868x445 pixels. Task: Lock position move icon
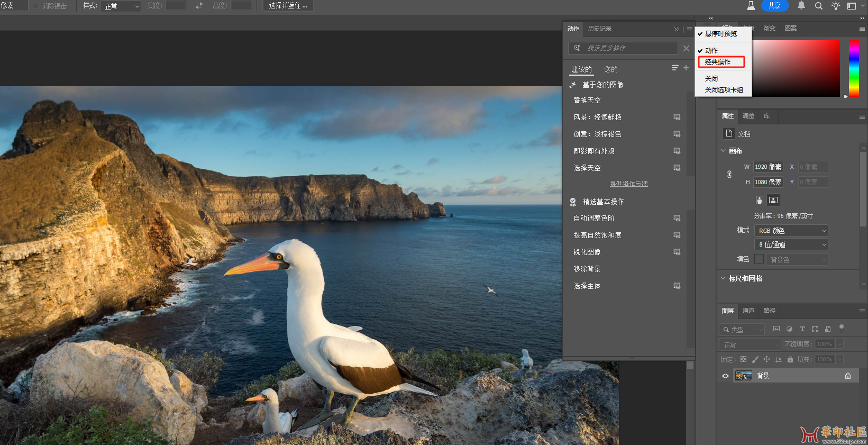click(x=766, y=359)
